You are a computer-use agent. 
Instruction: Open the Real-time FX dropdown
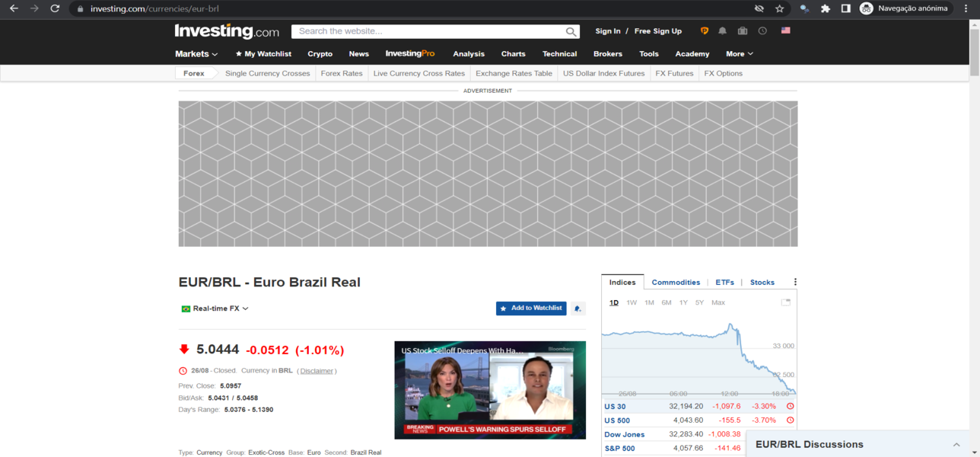tap(215, 308)
